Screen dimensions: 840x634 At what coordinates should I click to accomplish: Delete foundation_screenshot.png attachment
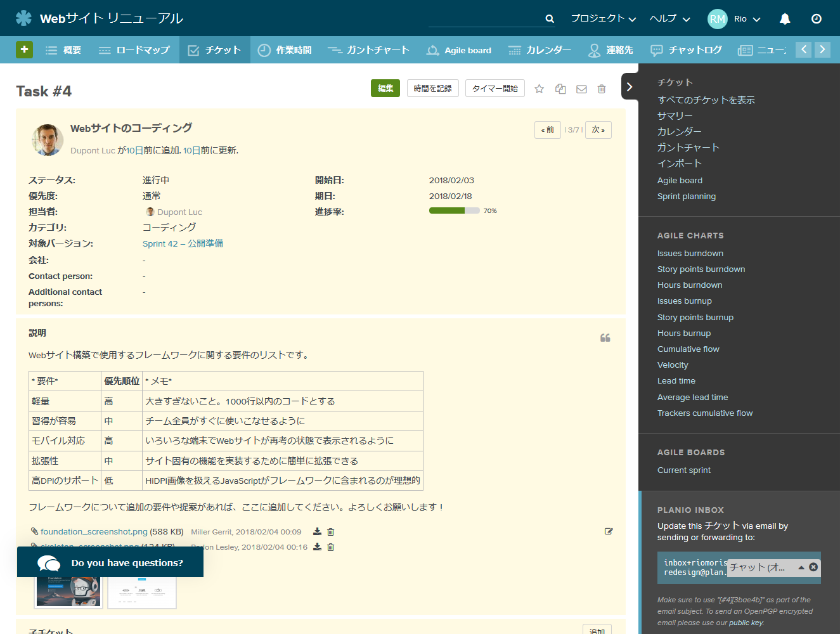point(330,532)
